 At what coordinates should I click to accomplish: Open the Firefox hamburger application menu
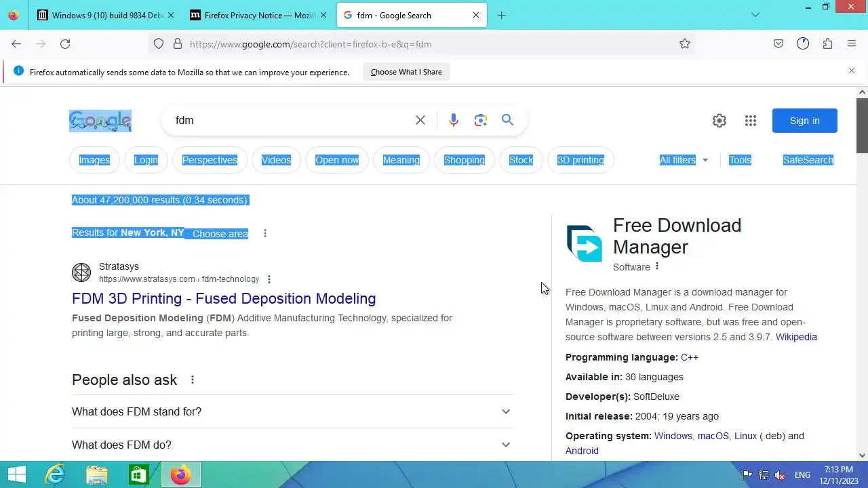point(852,44)
